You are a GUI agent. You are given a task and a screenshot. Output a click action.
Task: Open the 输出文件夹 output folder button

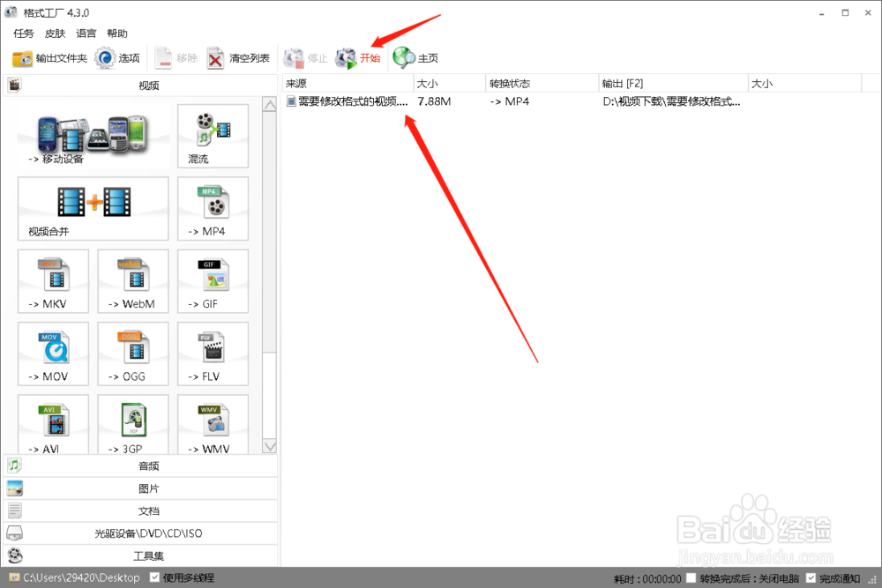(49, 58)
